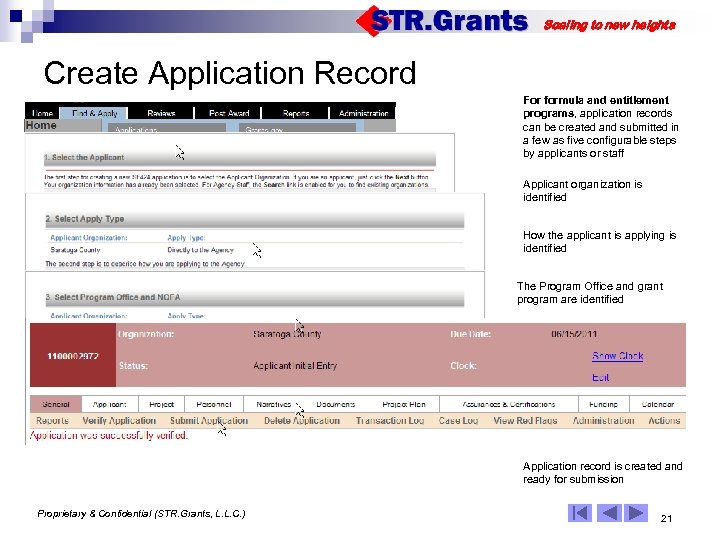Click the '1. Select the Applicant' header
The height and width of the screenshot is (540, 720).
coord(240,158)
